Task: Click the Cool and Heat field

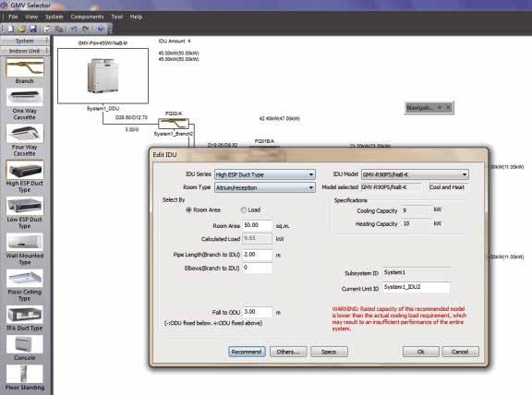Action: (448, 187)
